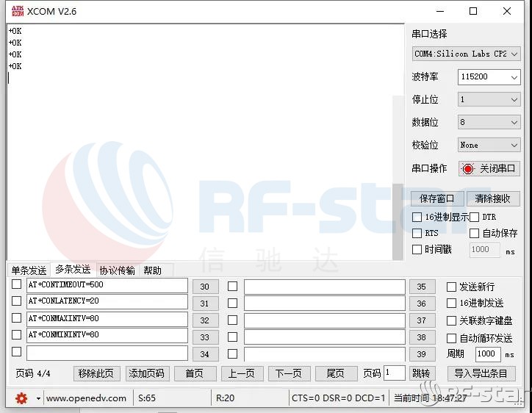Click send button 36
This screenshot has height=413, width=532.
(x=422, y=304)
